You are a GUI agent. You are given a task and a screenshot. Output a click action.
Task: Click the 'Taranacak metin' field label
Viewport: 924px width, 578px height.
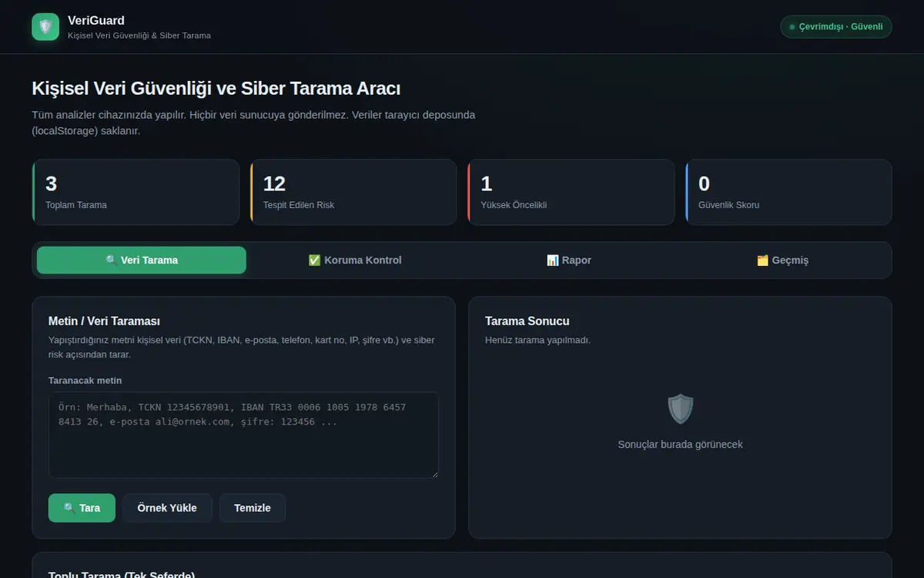(x=85, y=381)
